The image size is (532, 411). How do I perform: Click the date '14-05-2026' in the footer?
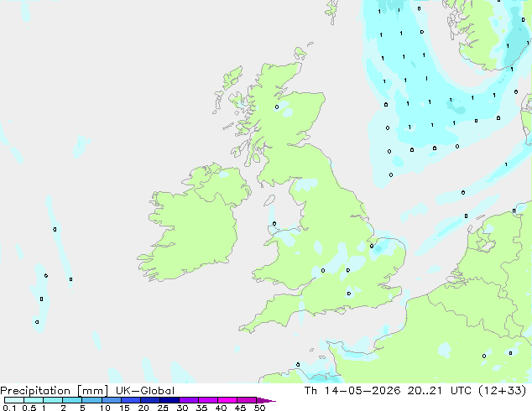tap(362, 391)
